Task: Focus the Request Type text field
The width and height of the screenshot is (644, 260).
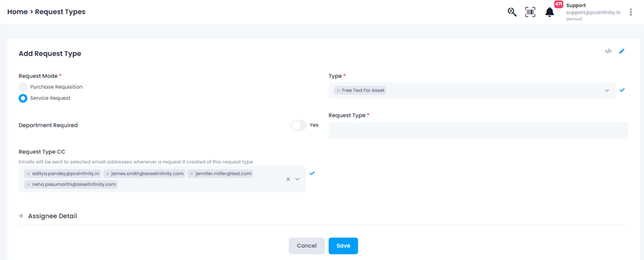Action: click(478, 131)
